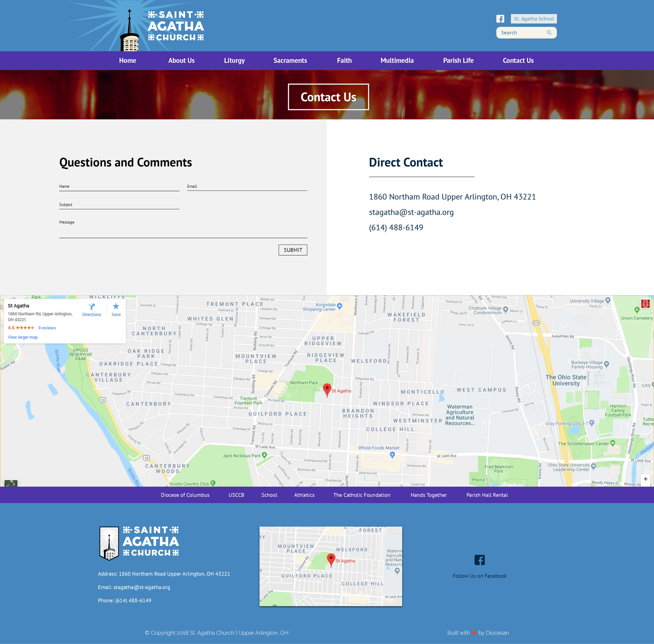
Task: Click the Save star icon on map
Action: point(116,306)
